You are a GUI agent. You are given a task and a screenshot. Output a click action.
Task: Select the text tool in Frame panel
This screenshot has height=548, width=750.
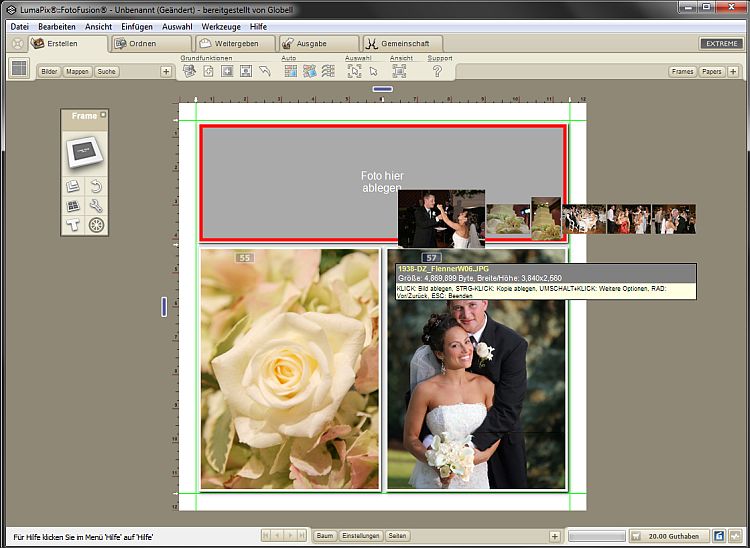[73, 225]
